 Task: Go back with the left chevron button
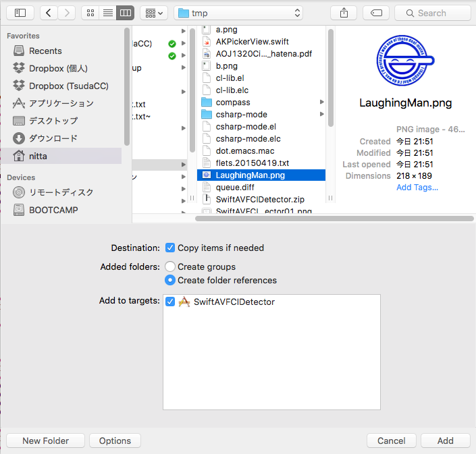49,13
